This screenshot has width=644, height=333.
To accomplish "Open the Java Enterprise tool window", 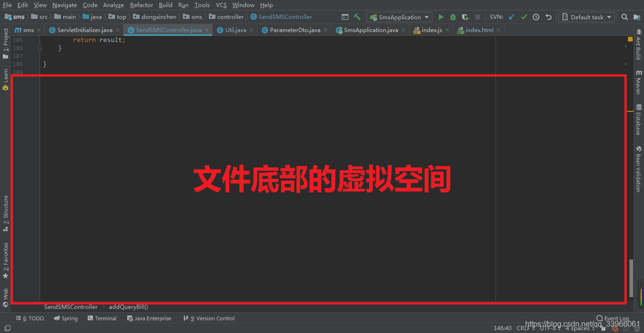I will (x=149, y=318).
